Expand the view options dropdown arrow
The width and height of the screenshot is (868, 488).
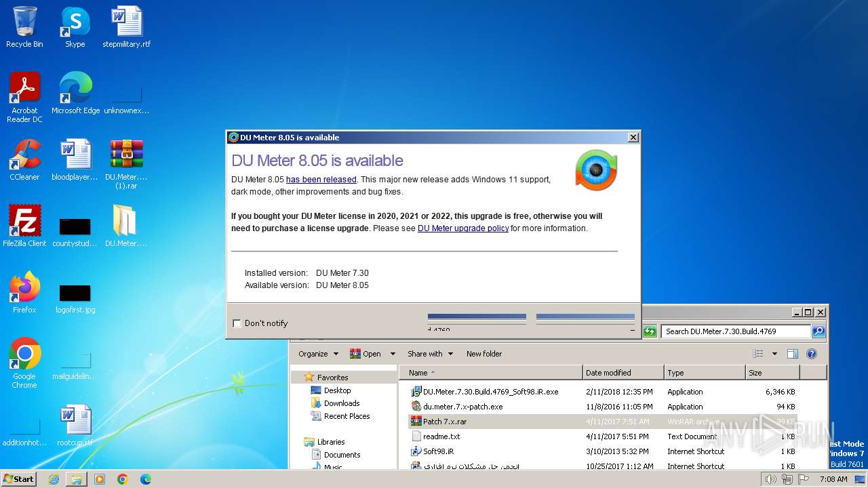774,354
